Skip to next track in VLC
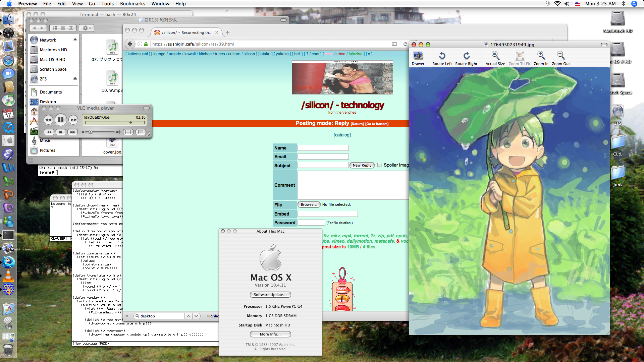 pos(72,132)
